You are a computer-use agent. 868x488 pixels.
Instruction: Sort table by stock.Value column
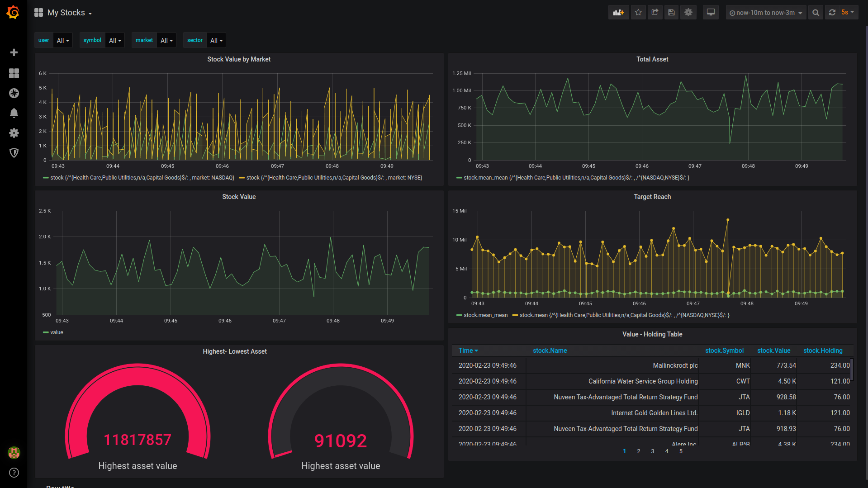[x=773, y=351]
